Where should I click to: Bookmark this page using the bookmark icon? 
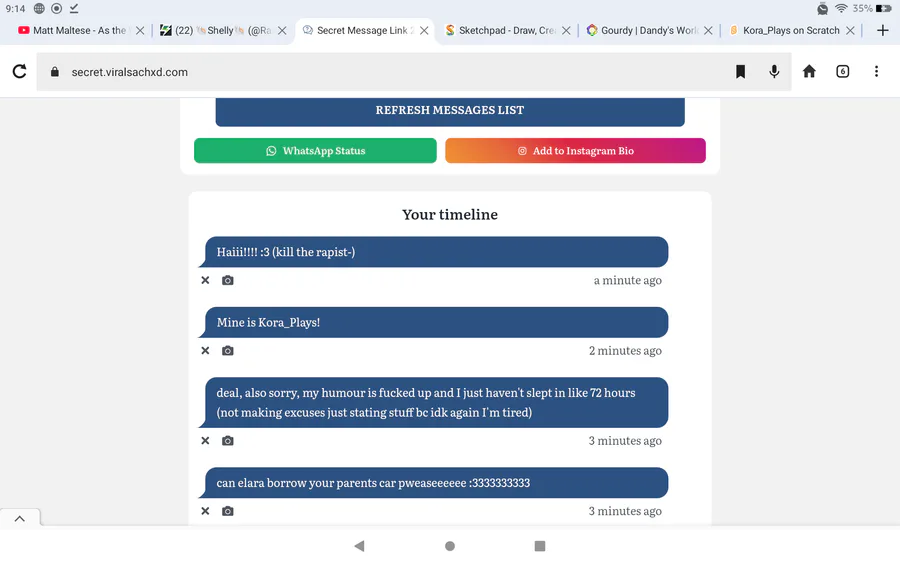click(740, 72)
